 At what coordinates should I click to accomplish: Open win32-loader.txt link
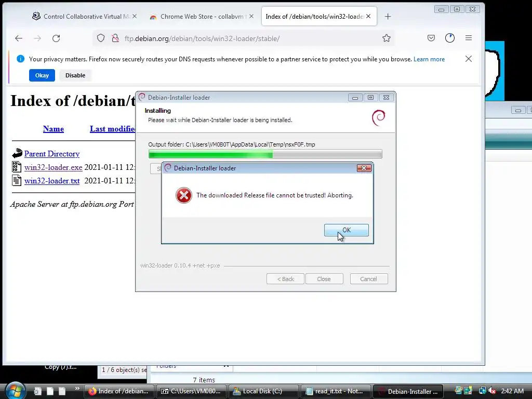[52, 181]
